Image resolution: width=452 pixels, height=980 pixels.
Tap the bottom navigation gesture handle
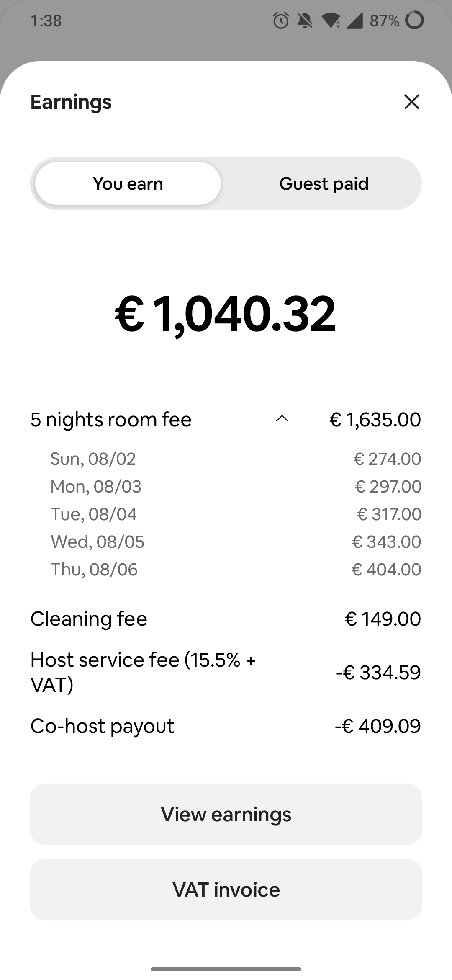(x=226, y=969)
